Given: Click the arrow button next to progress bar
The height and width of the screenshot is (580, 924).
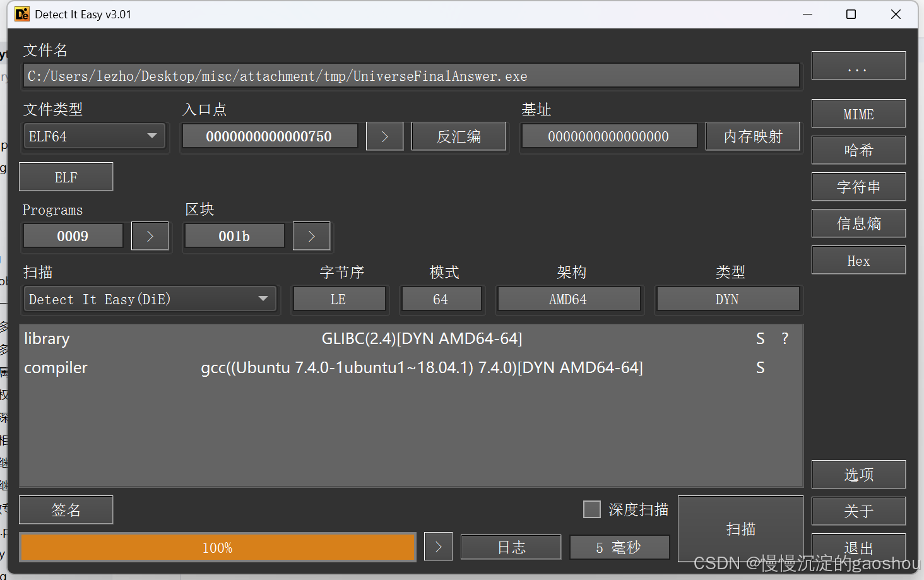Looking at the screenshot, I should pyautogui.click(x=438, y=547).
